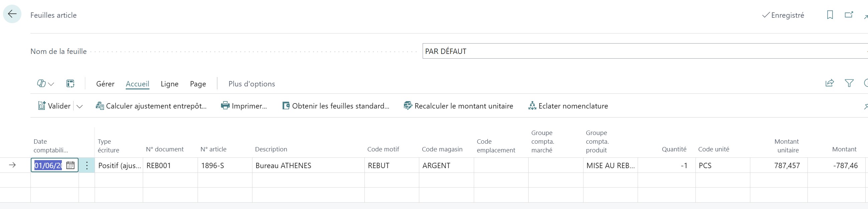Open the Copilot icon menu
The width and height of the screenshot is (868, 209).
pos(41,83)
